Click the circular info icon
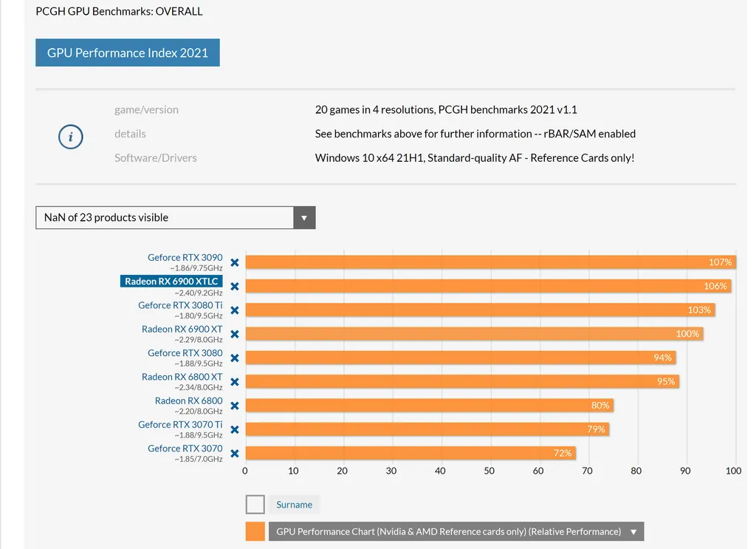Screen dimensions: 756x549 point(71,137)
